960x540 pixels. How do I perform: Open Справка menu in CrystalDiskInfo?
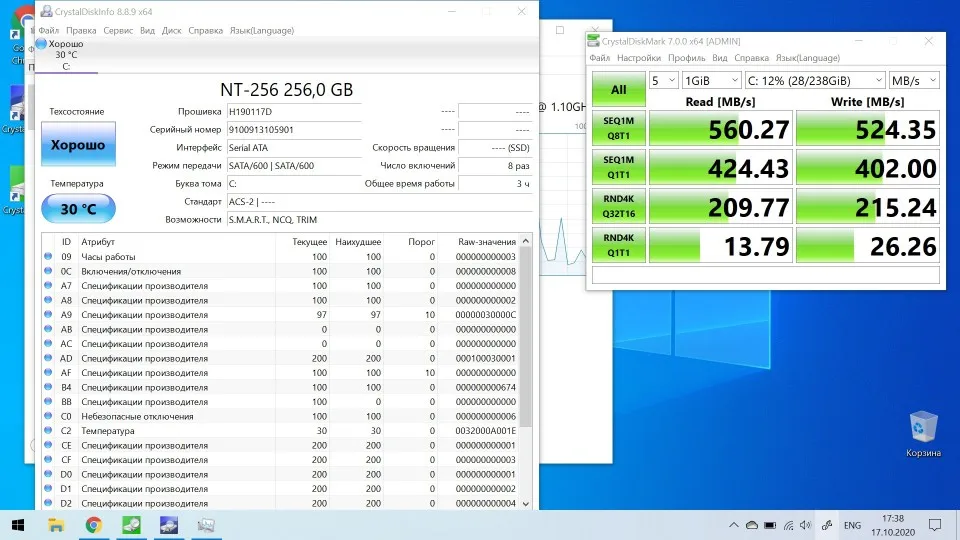(205, 31)
